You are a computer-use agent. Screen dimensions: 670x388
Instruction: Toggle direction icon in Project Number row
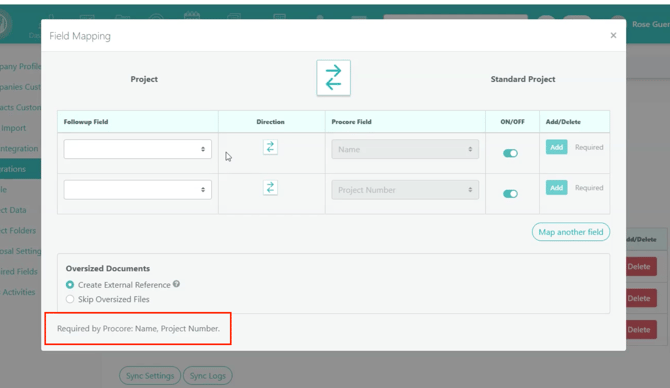pyautogui.click(x=270, y=188)
